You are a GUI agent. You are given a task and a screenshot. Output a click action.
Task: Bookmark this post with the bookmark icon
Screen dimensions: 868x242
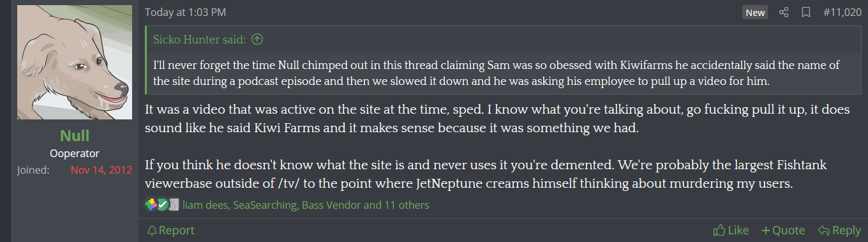(806, 12)
